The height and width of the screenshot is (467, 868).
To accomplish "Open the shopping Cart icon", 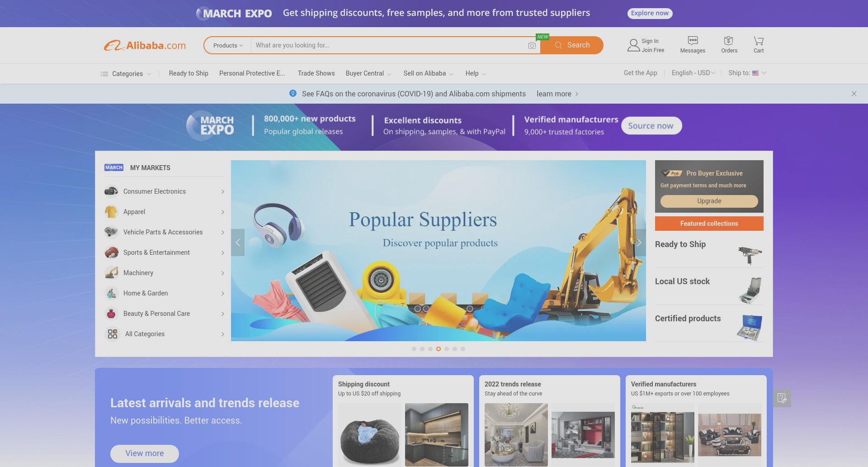I will point(759,41).
